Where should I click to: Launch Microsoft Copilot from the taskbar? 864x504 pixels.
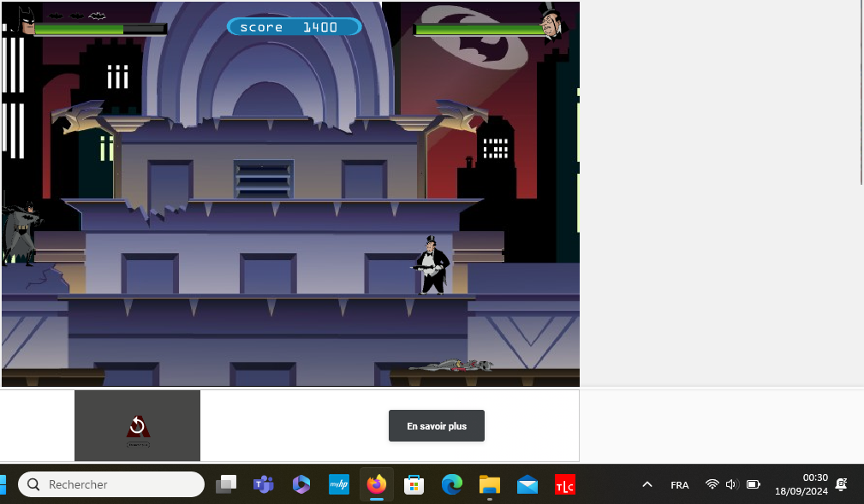pyautogui.click(x=301, y=484)
